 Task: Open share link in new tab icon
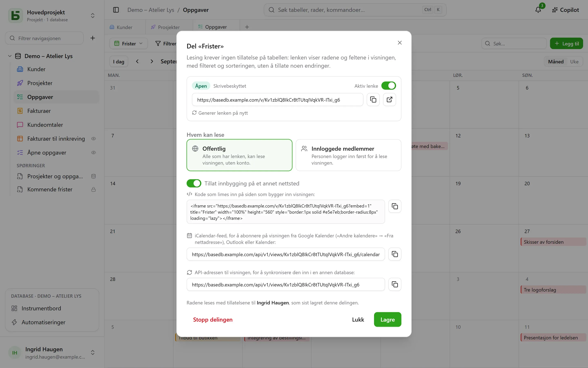[x=390, y=100]
